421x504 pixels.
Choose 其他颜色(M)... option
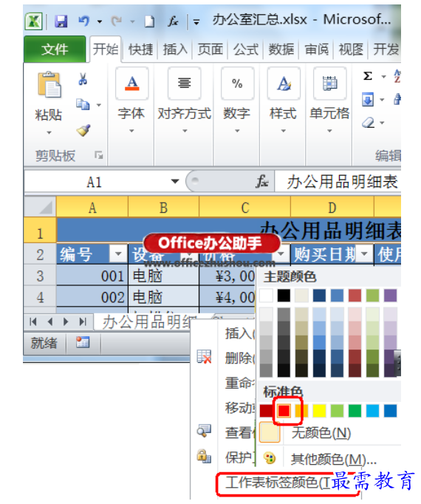[333, 459]
